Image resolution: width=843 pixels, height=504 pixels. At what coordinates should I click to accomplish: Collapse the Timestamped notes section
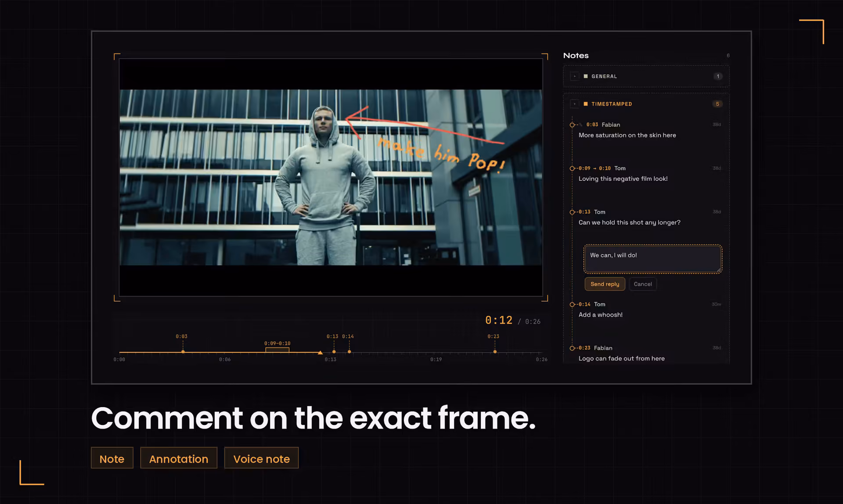point(574,104)
